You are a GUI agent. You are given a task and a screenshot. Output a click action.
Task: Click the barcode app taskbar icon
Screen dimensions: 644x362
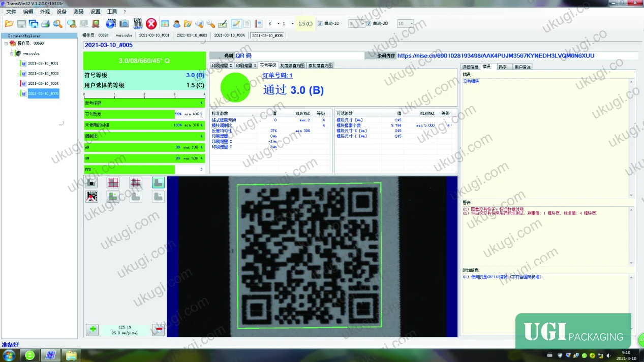(x=50, y=355)
